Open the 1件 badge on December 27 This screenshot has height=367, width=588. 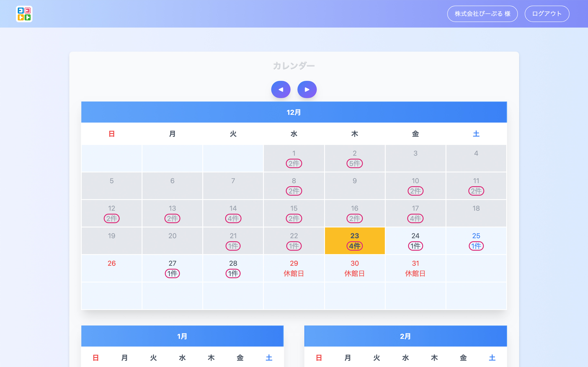click(x=172, y=274)
